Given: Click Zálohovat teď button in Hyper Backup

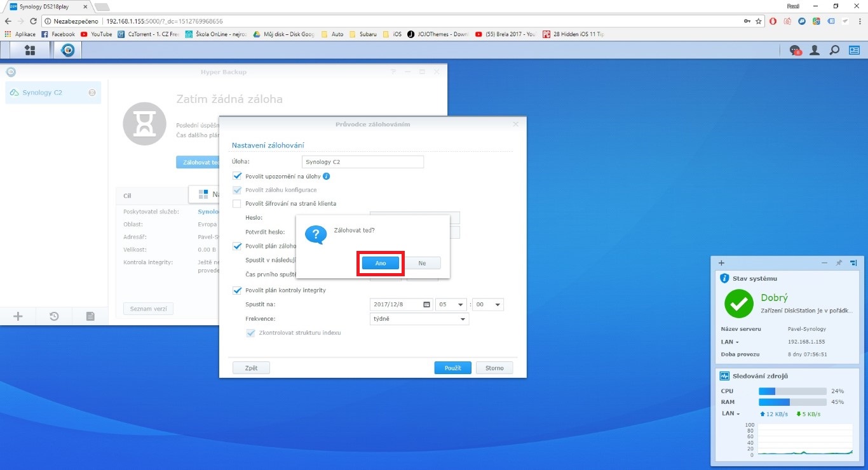Looking at the screenshot, I should pos(198,163).
